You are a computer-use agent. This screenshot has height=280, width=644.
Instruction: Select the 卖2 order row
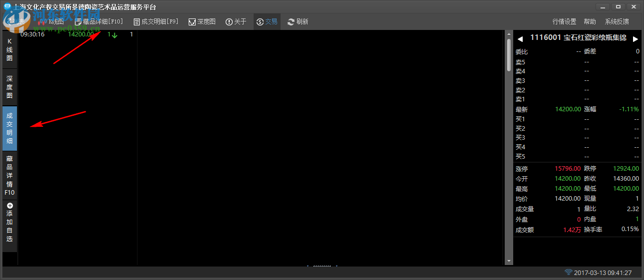(578, 90)
